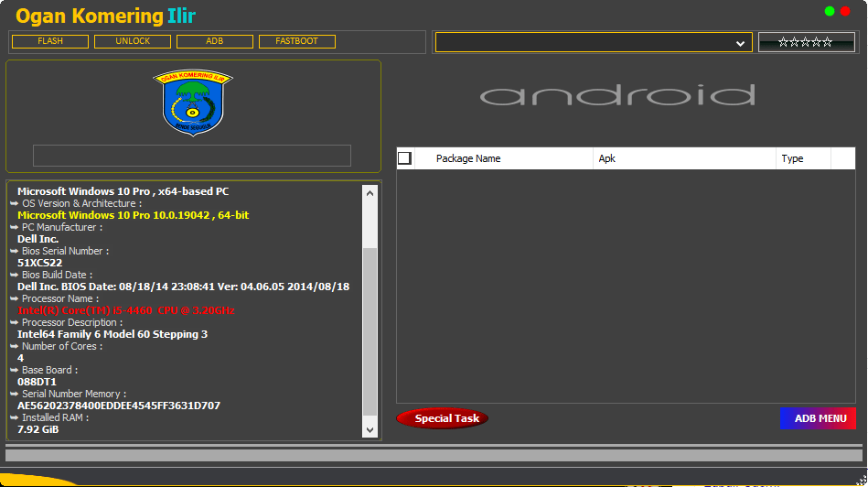Select the ADB tab
Screen dimensions: 868x487
click(x=215, y=41)
